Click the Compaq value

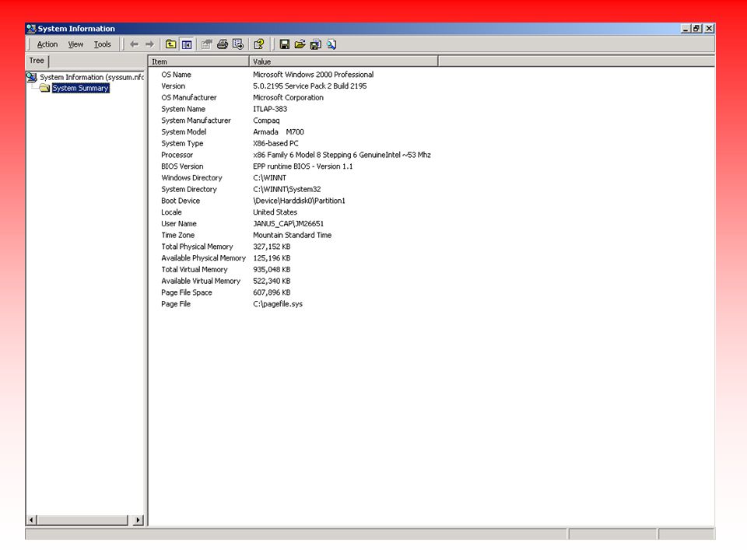(266, 121)
